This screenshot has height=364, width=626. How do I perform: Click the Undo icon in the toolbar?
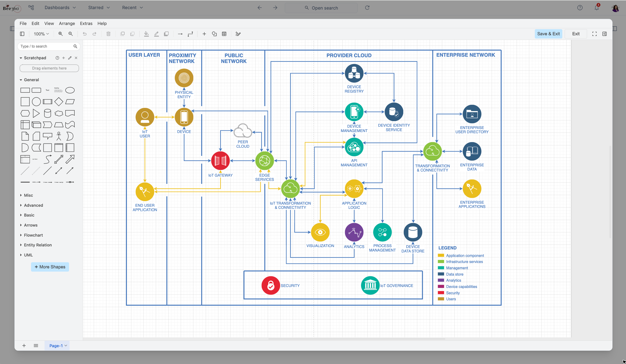click(85, 34)
